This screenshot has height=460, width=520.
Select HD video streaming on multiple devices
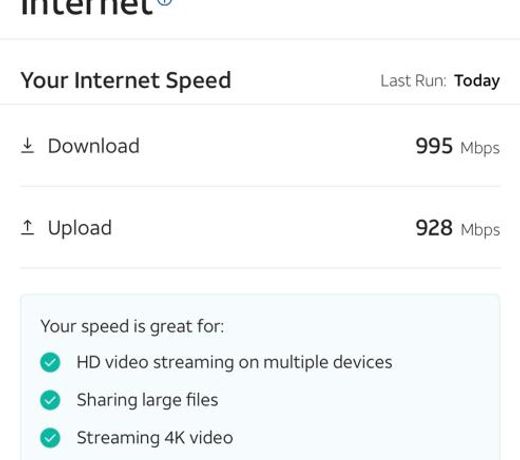(x=235, y=362)
